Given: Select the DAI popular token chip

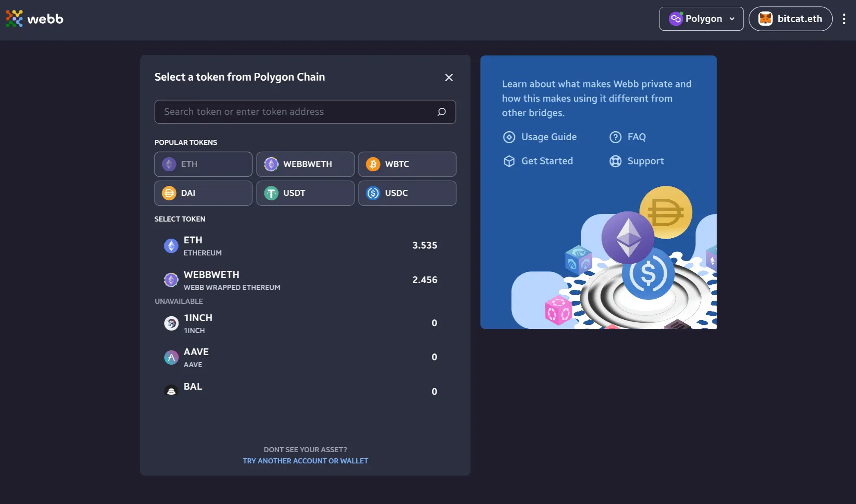Looking at the screenshot, I should click(x=203, y=193).
